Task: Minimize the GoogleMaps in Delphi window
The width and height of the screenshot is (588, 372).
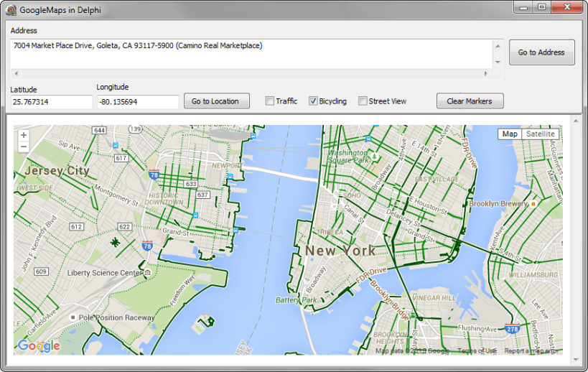Action: coord(524,7)
